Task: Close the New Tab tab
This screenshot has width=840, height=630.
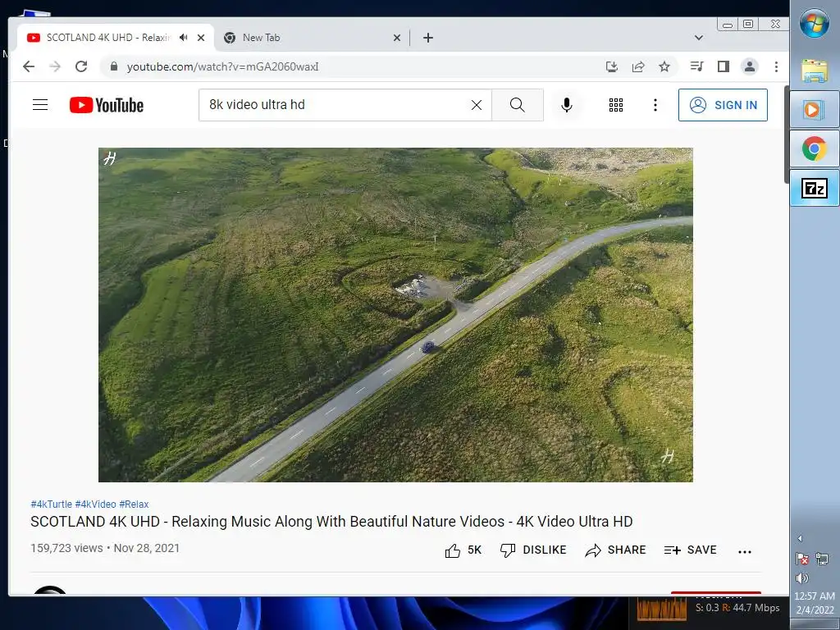Action: [x=397, y=38]
